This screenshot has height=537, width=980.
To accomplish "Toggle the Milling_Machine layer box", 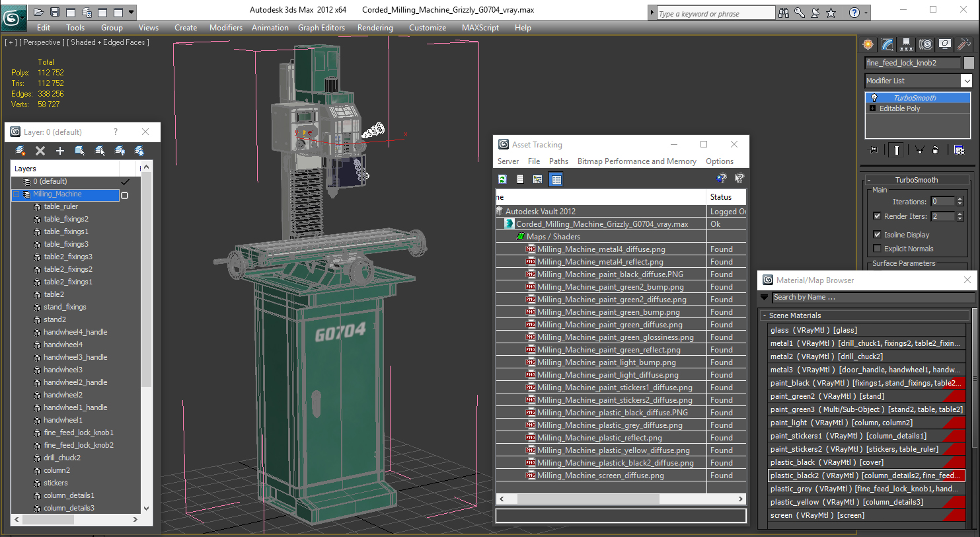I will (124, 195).
